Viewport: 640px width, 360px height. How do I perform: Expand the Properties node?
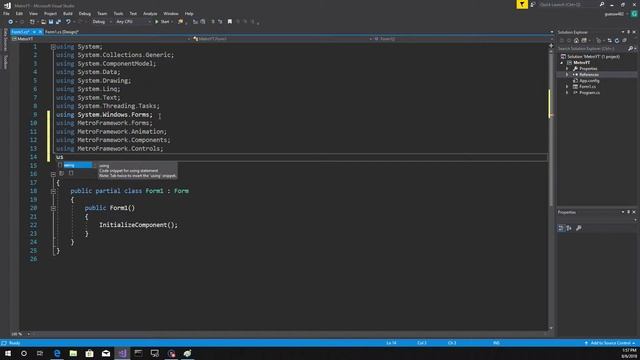(567, 69)
